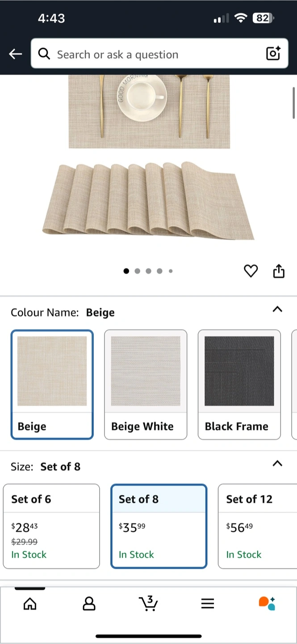
Task: Collapse the Size section chevron
Action: [x=277, y=463]
